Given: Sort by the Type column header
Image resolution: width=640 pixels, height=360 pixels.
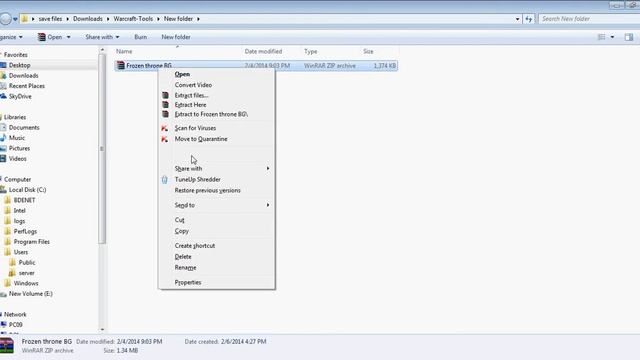Looking at the screenshot, I should [311, 51].
